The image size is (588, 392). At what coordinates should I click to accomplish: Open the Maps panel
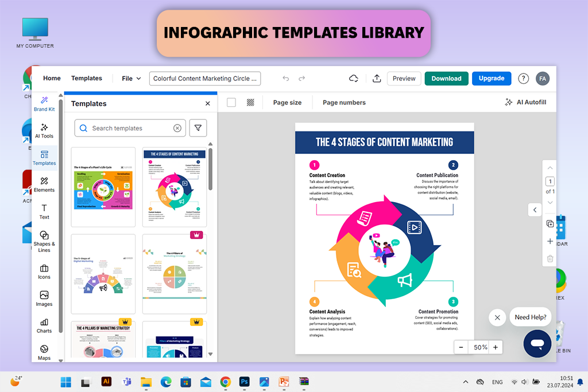click(44, 352)
